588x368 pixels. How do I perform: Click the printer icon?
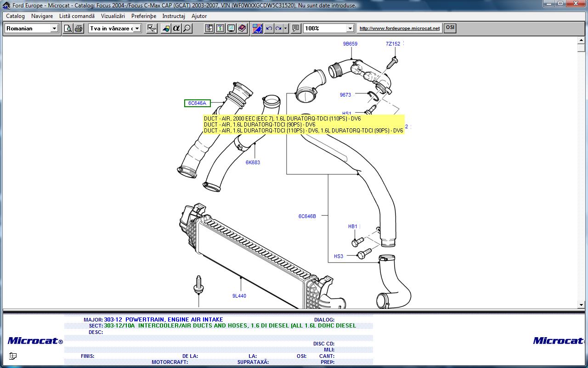tap(78, 29)
